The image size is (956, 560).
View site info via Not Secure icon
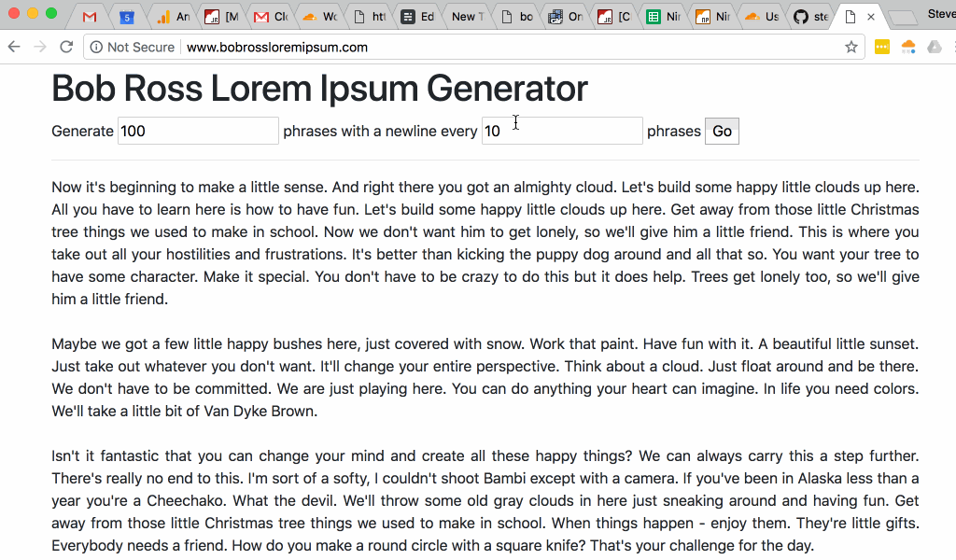(x=96, y=47)
